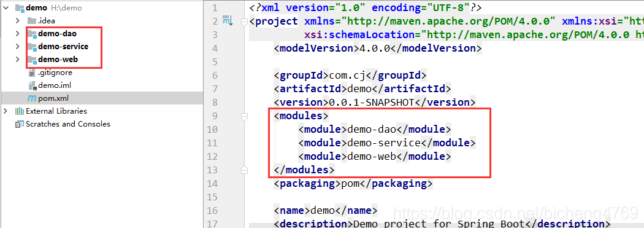The width and height of the screenshot is (644, 228).
Task: Click line number 14 in gutter
Action: (x=213, y=184)
